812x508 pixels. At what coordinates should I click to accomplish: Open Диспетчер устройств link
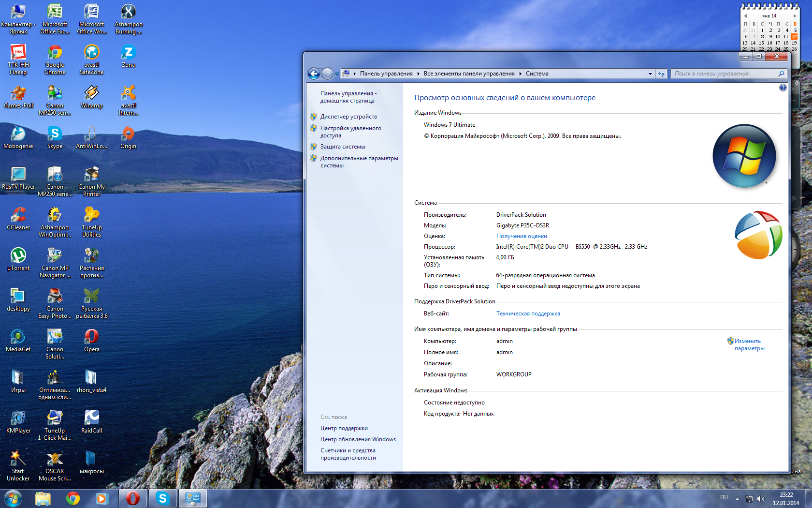pyautogui.click(x=348, y=117)
